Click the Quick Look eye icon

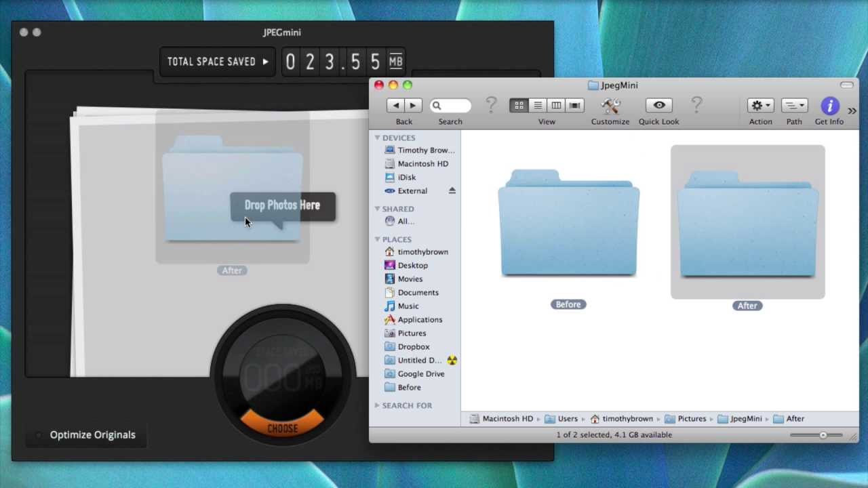pos(659,106)
